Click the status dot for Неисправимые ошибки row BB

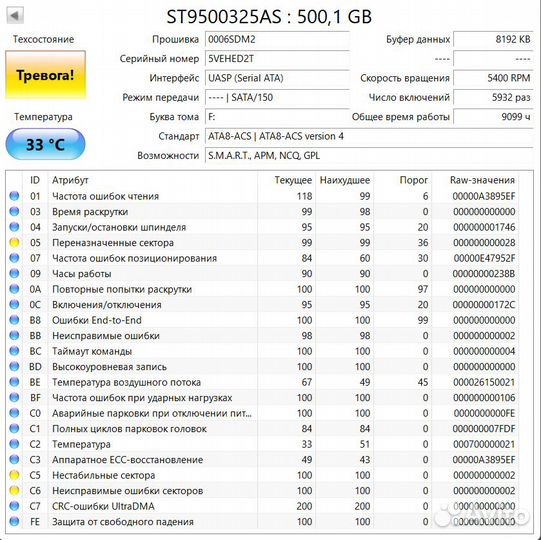[14, 336]
